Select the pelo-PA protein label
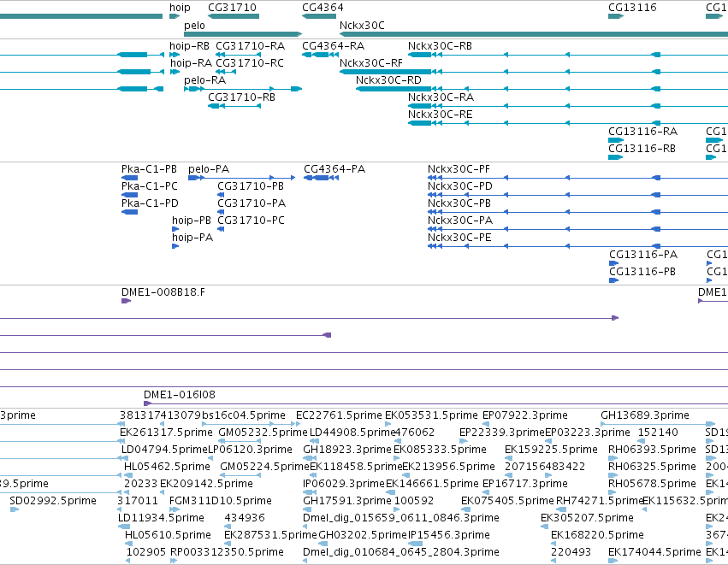Screen dimensions: 728x565 (x=209, y=169)
